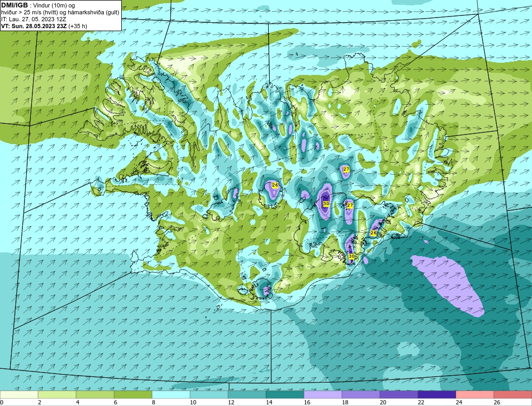Image resolution: width=532 pixels, height=406 pixels.
Task: Click the legend scale value '4'
Action: [x=78, y=402]
